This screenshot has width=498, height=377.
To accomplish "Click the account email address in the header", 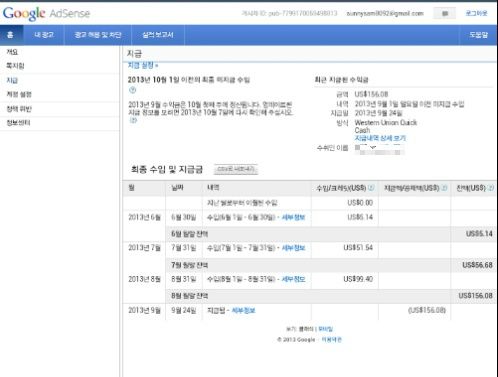I will [385, 14].
